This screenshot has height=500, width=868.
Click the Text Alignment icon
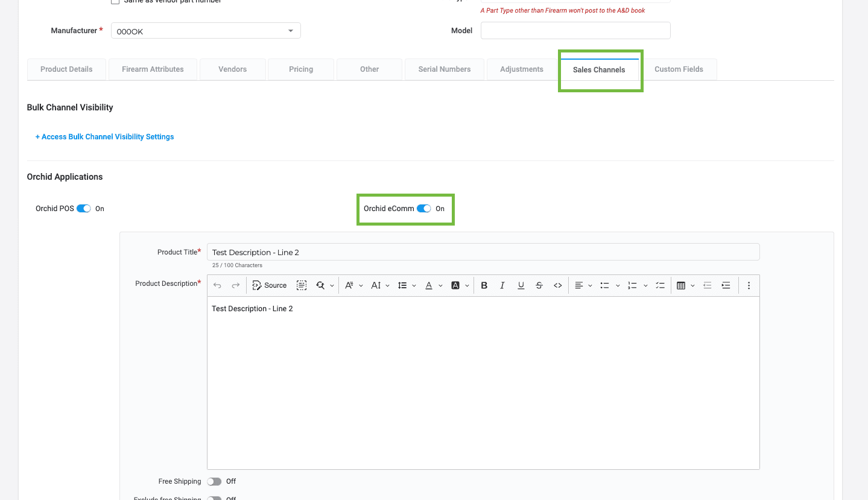point(578,285)
